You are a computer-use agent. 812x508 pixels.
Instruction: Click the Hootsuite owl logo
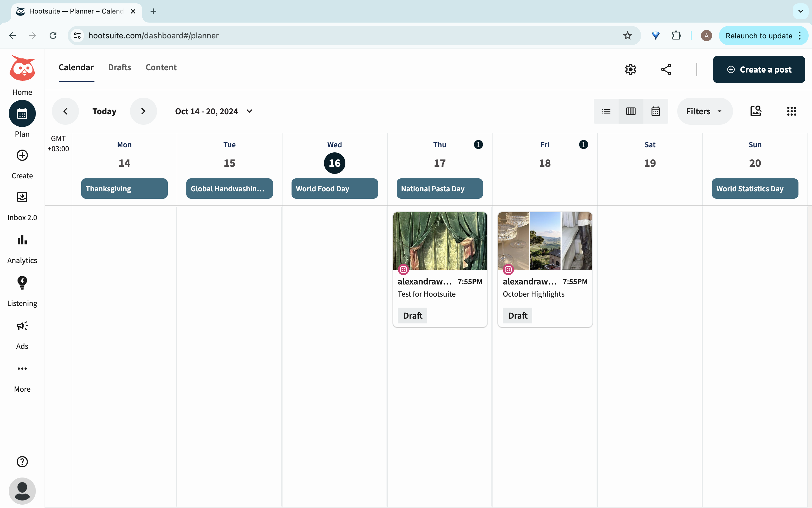[x=22, y=69]
